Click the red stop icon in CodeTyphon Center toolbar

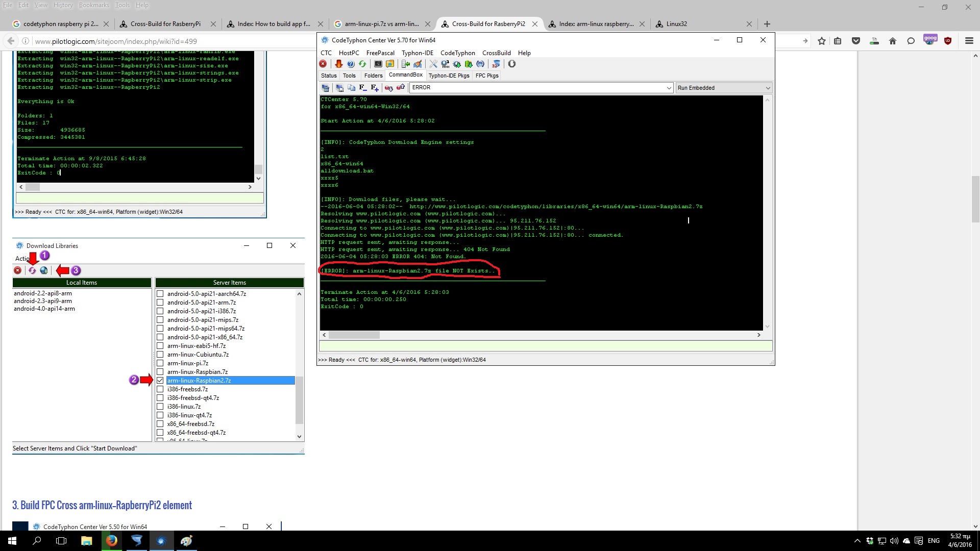323,64
